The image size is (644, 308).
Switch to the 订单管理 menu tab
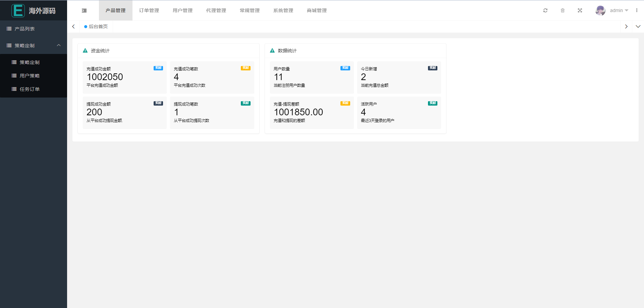click(149, 10)
